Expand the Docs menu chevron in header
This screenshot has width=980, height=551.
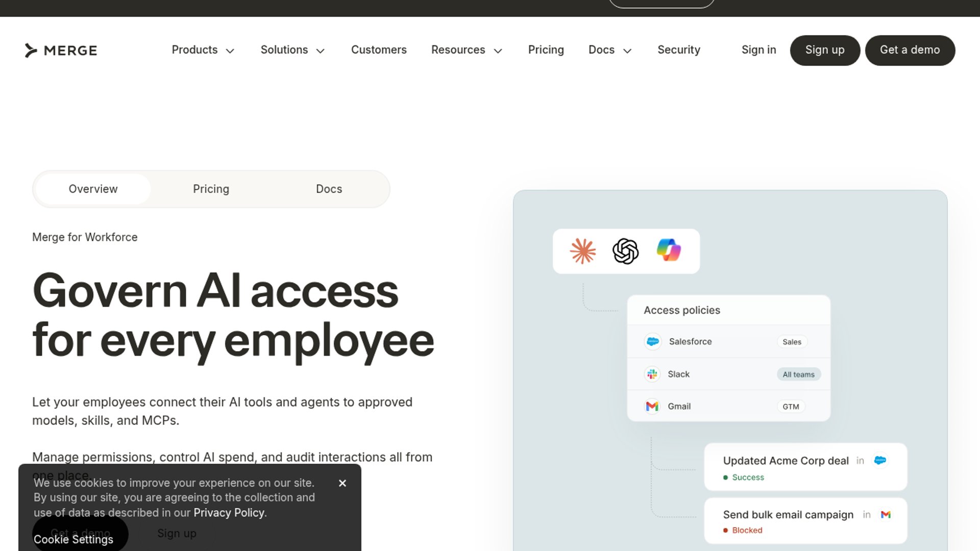628,51
